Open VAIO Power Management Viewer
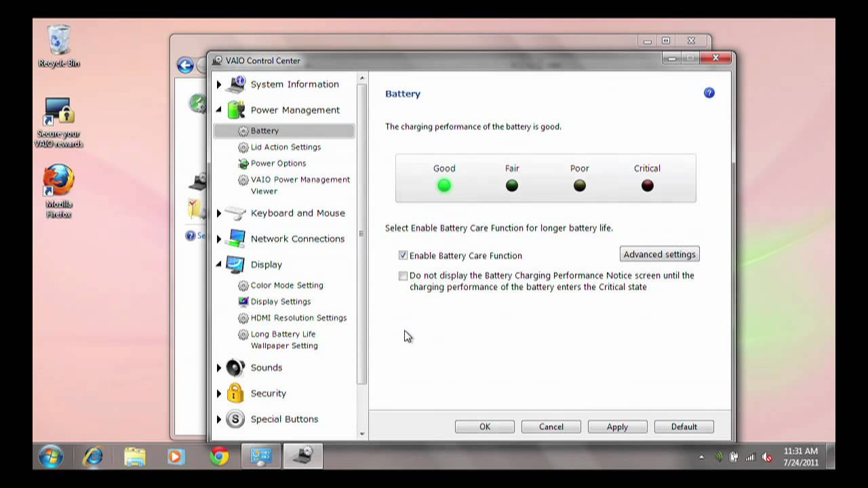This screenshot has height=488, width=868. pos(300,185)
